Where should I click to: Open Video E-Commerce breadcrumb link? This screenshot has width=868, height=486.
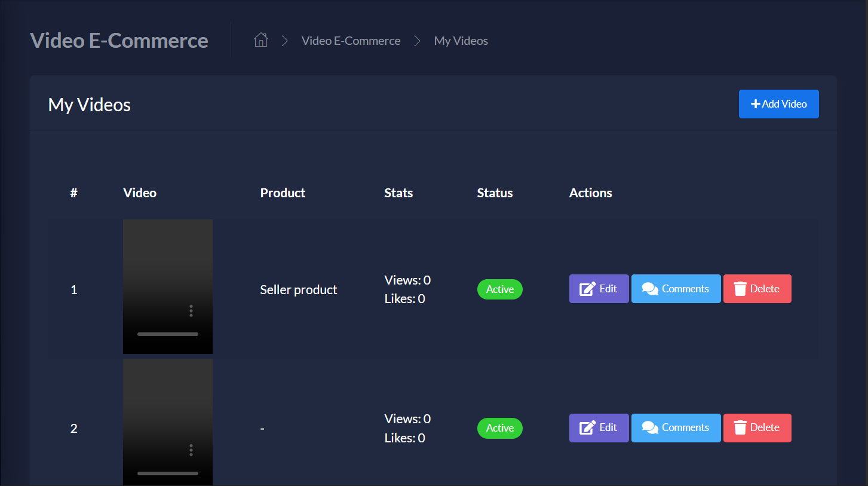pos(351,41)
